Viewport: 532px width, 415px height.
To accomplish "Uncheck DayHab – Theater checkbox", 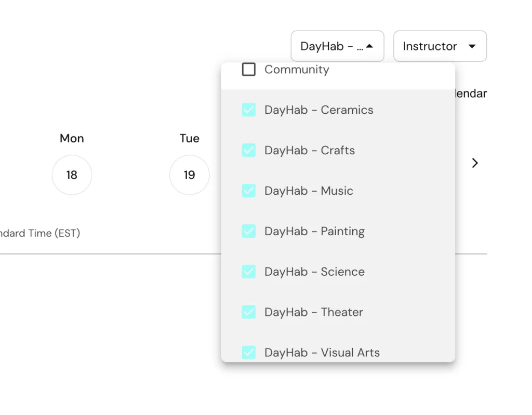I will (249, 312).
